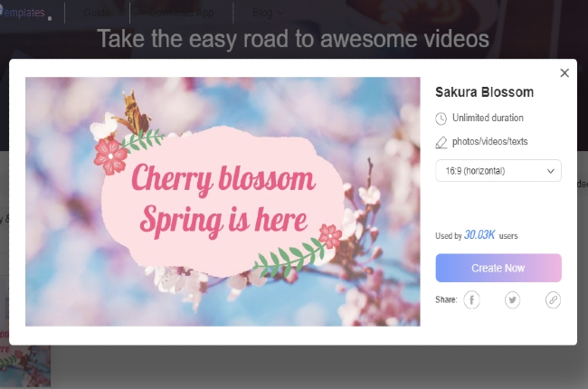Click the Unlimited duration label
Viewport: 588px width, 389px height.
pyautogui.click(x=488, y=119)
